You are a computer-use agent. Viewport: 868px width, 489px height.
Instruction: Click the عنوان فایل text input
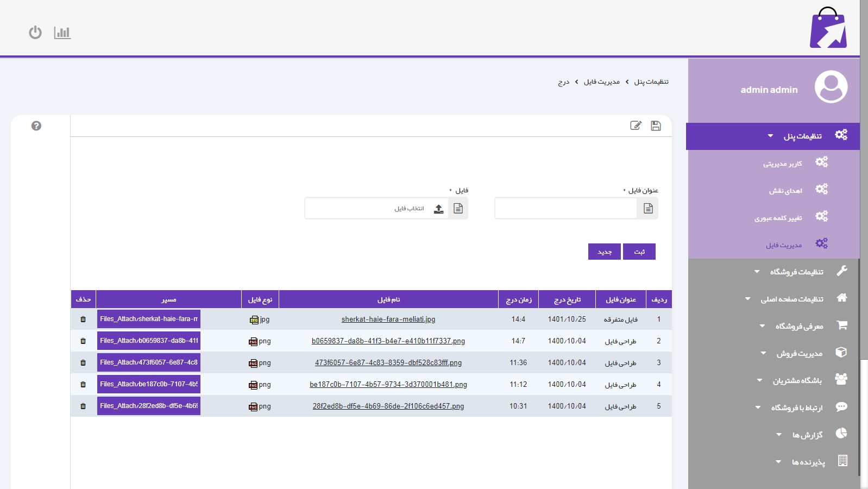click(x=566, y=209)
